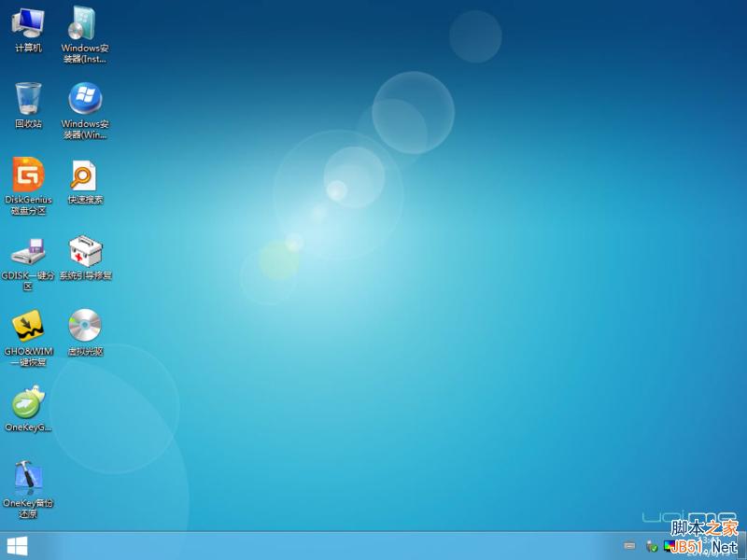747x560 pixels.
Task: Launch GHO&WIM一键恢复 icon
Action: coord(28,338)
